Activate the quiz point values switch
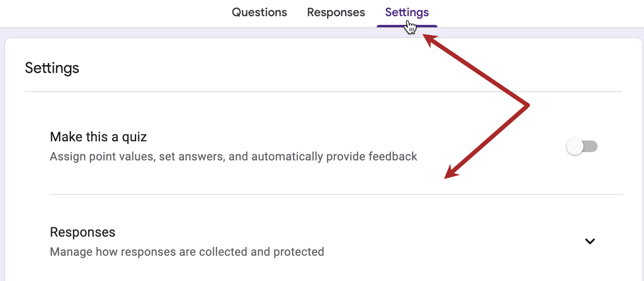 582,146
